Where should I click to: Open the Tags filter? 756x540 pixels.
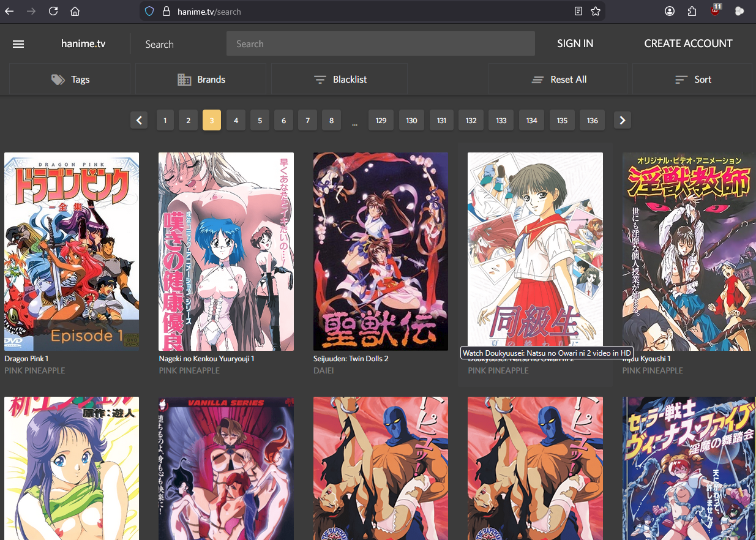(x=70, y=80)
